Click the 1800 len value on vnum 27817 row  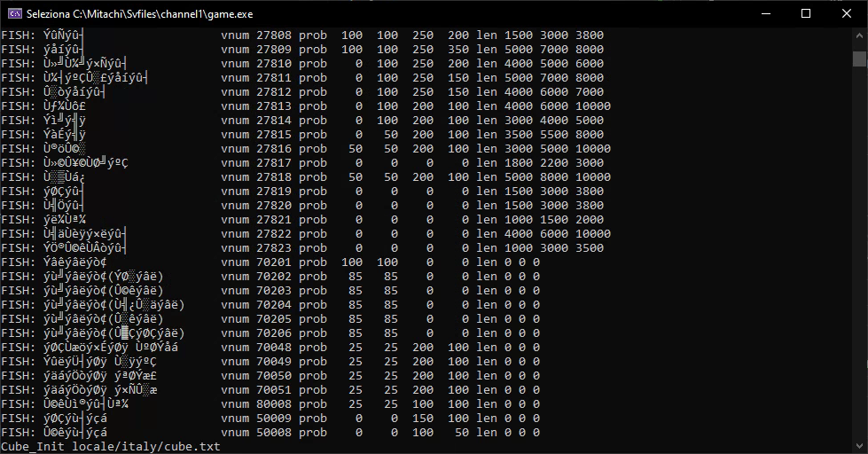coord(519,163)
